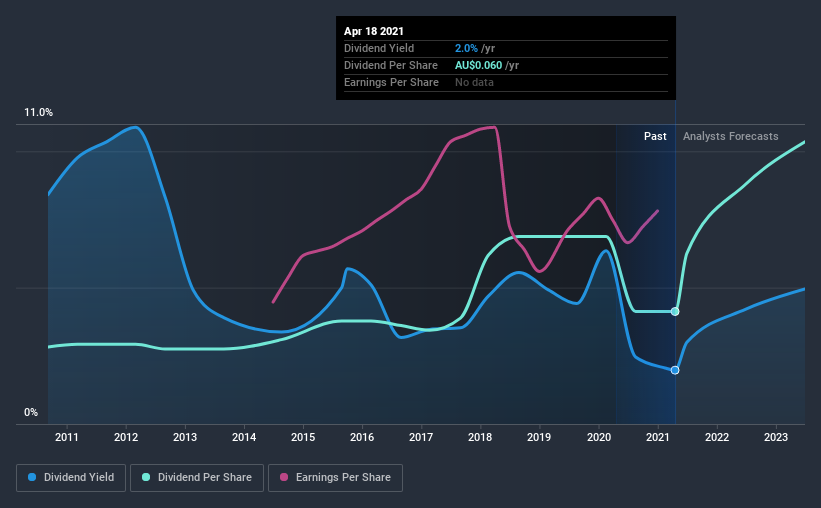Toggle the Earnings Per Share legend button

[x=335, y=478]
